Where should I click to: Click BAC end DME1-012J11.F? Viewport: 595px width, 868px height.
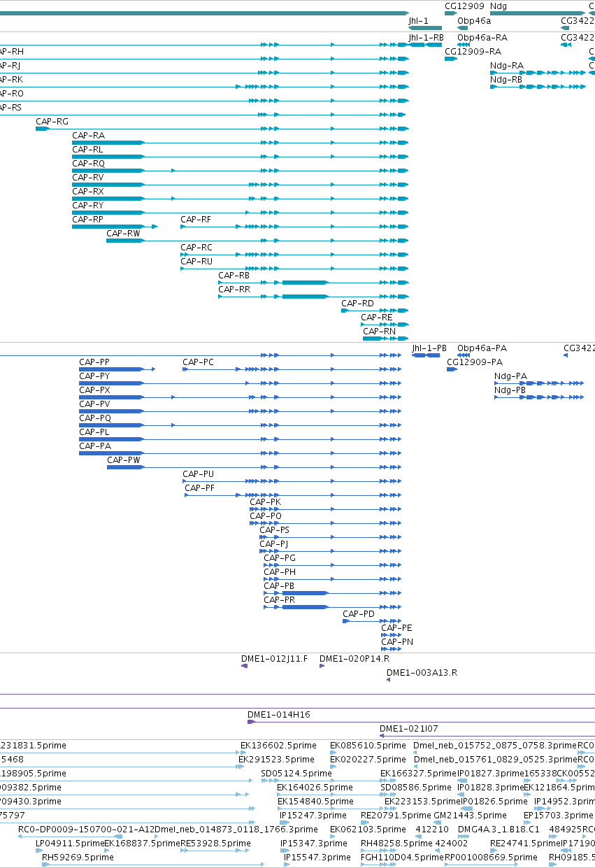point(274,658)
